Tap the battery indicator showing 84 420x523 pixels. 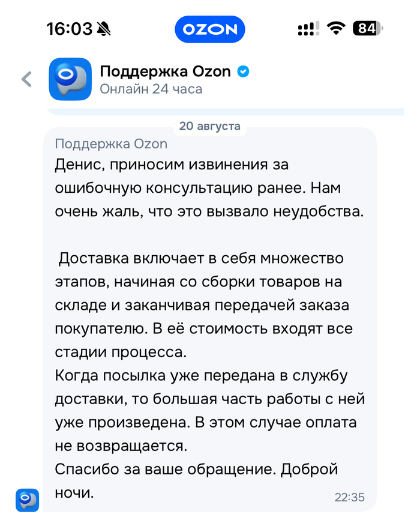[367, 28]
